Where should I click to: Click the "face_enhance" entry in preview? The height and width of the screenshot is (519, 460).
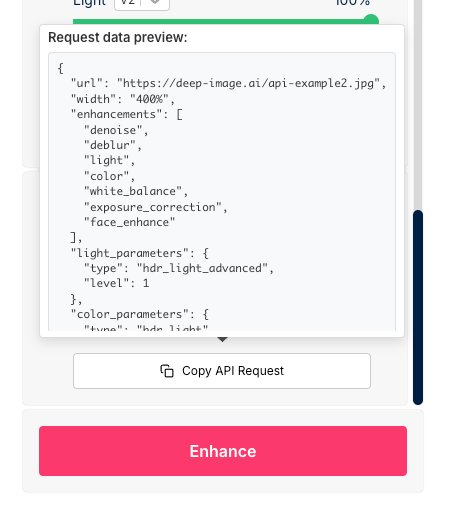click(x=129, y=222)
